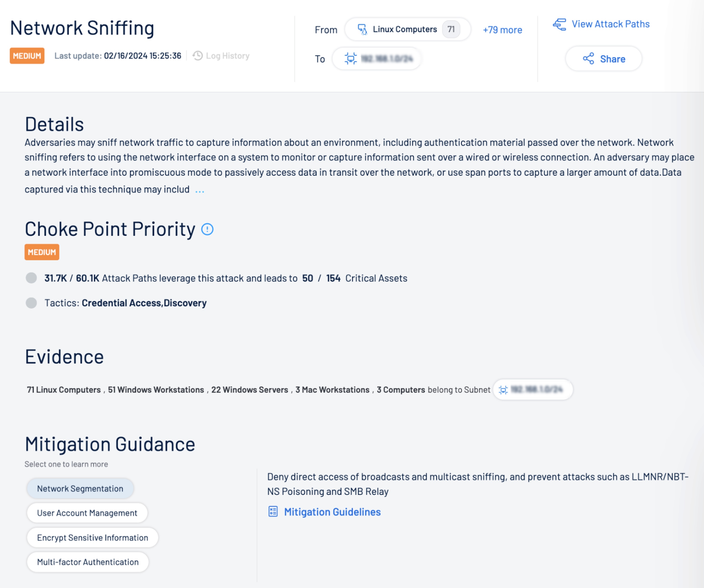Open the From Linux Computers selector

(x=407, y=29)
